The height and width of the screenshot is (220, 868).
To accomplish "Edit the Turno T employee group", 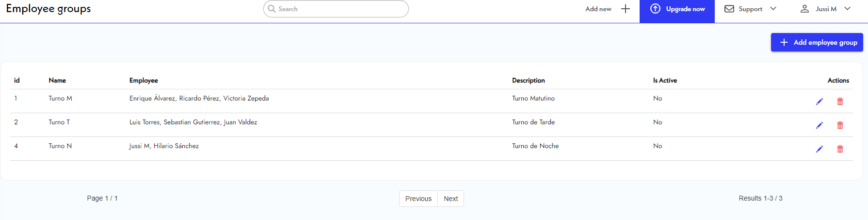I will [x=820, y=125].
